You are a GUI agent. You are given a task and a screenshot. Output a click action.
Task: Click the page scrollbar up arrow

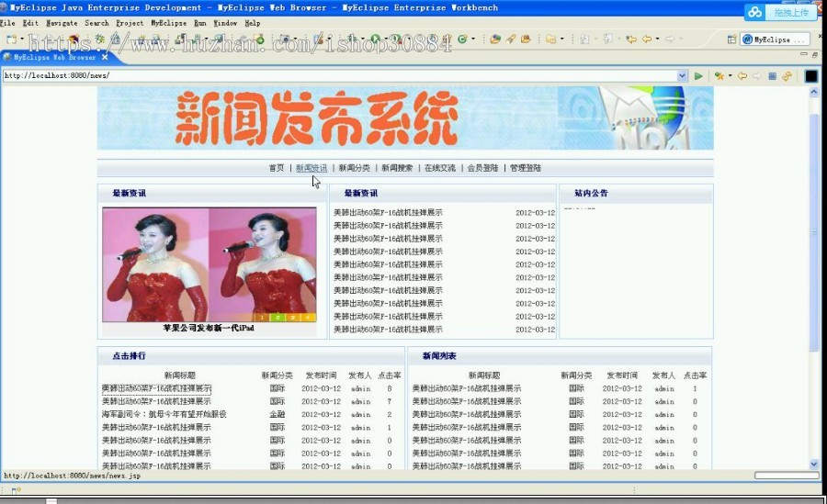pyautogui.click(x=814, y=92)
